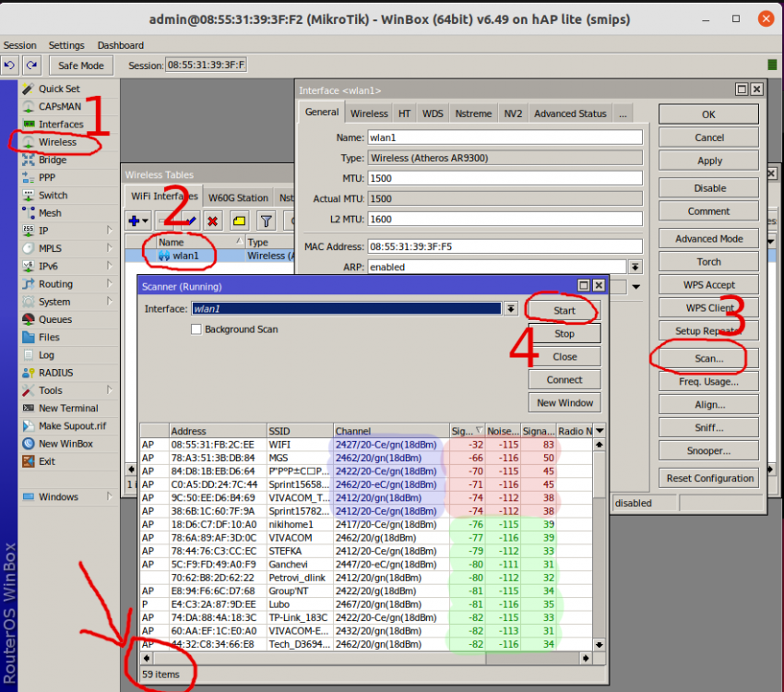784x692 pixels.
Task: Click the funnel filter icon
Action: tap(266, 221)
